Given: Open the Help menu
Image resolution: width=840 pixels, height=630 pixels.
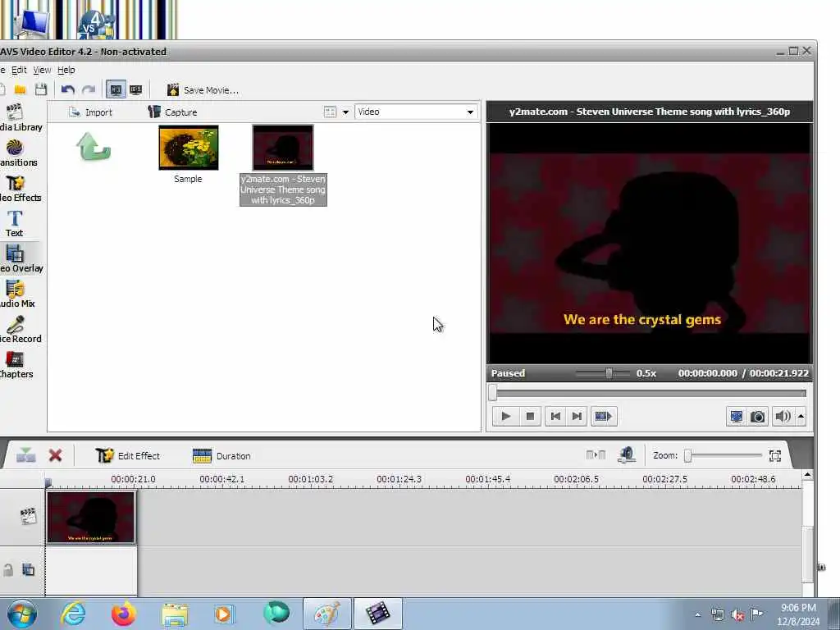Looking at the screenshot, I should coord(66,70).
